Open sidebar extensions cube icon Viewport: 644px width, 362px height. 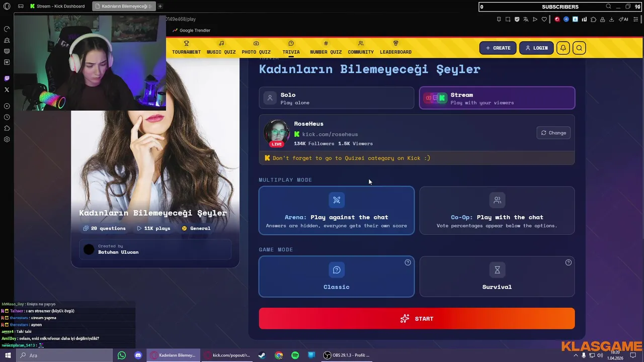pos(7,128)
